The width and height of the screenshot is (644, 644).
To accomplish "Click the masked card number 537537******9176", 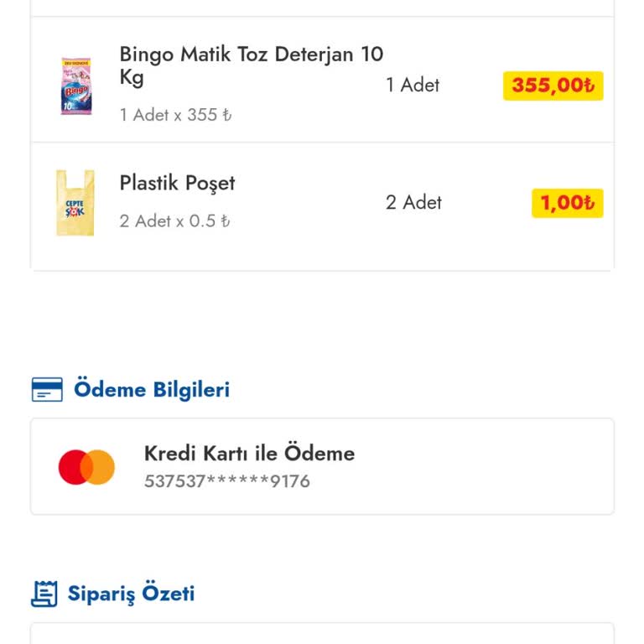I will (x=226, y=481).
